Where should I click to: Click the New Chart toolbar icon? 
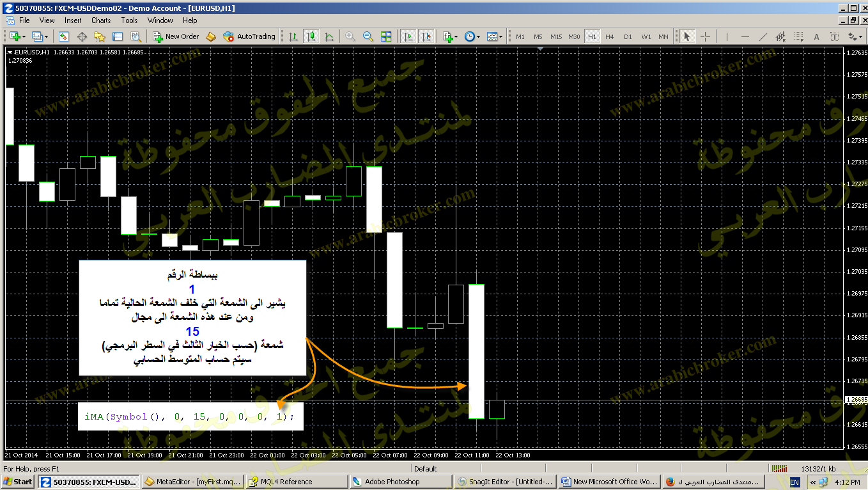click(15, 36)
